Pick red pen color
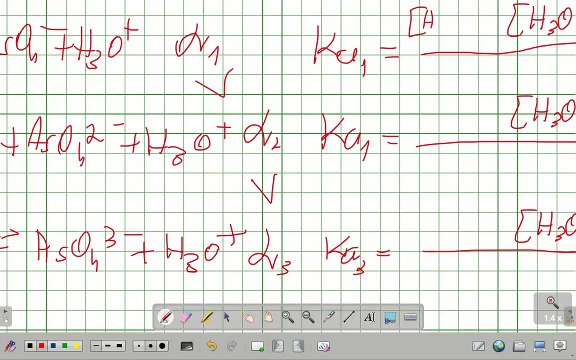Image resolution: width=576 pixels, height=360 pixels. coord(42,346)
